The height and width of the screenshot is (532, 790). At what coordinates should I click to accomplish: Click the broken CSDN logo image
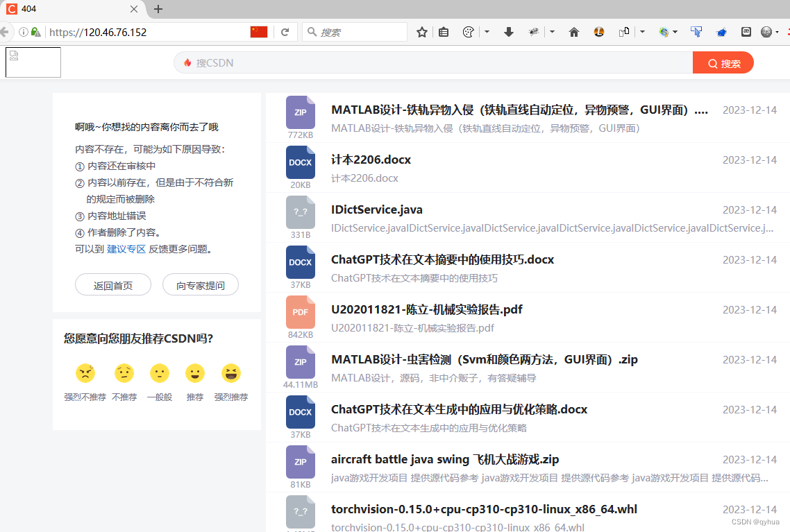(x=33, y=62)
